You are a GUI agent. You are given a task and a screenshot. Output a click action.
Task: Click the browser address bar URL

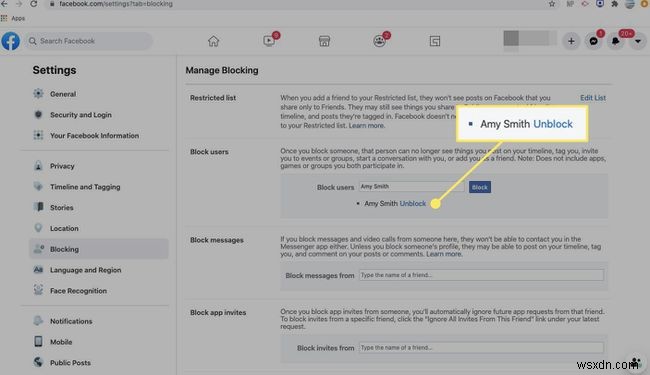pyautogui.click(x=116, y=4)
